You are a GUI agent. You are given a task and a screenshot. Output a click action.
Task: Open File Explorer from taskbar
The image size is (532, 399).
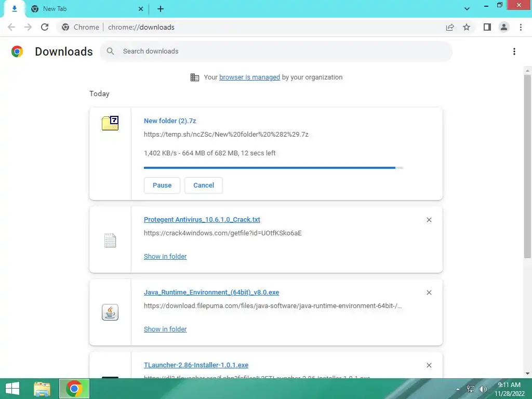[x=42, y=389]
